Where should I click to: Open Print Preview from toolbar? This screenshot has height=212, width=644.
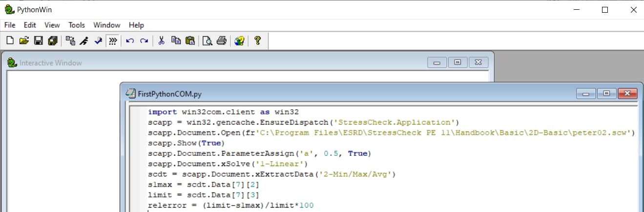208,41
